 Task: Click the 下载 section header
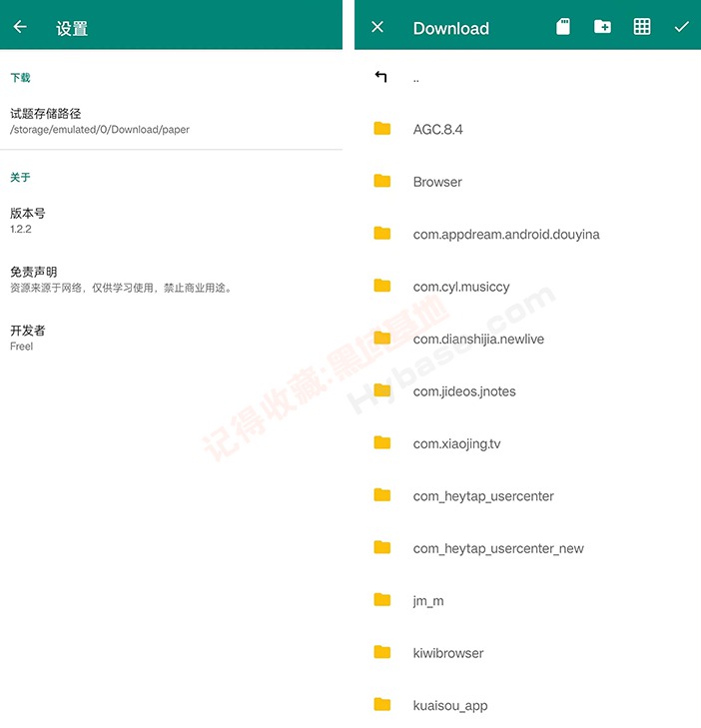click(20, 78)
